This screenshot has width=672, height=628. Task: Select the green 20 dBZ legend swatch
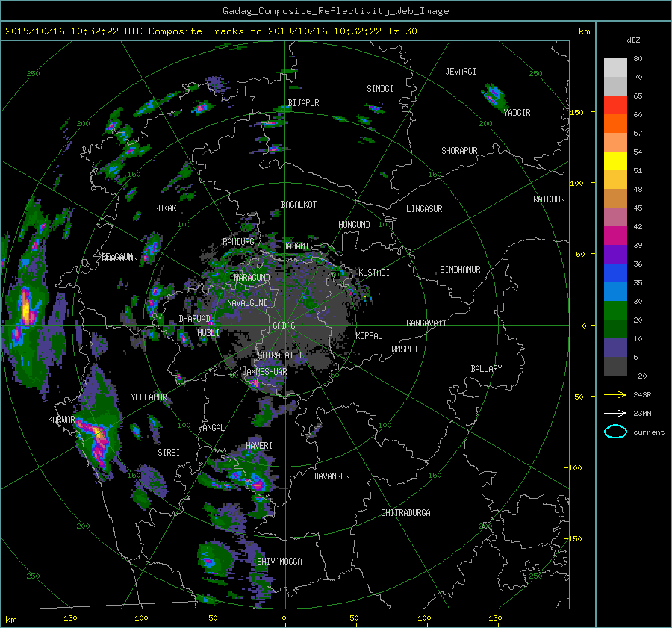[x=615, y=310]
